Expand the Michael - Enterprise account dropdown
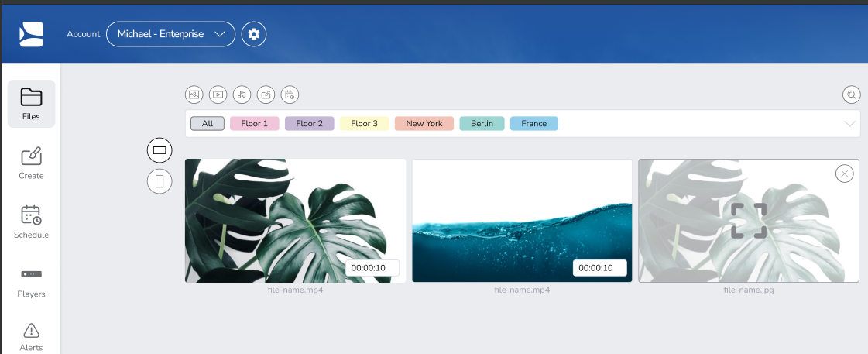 170,34
